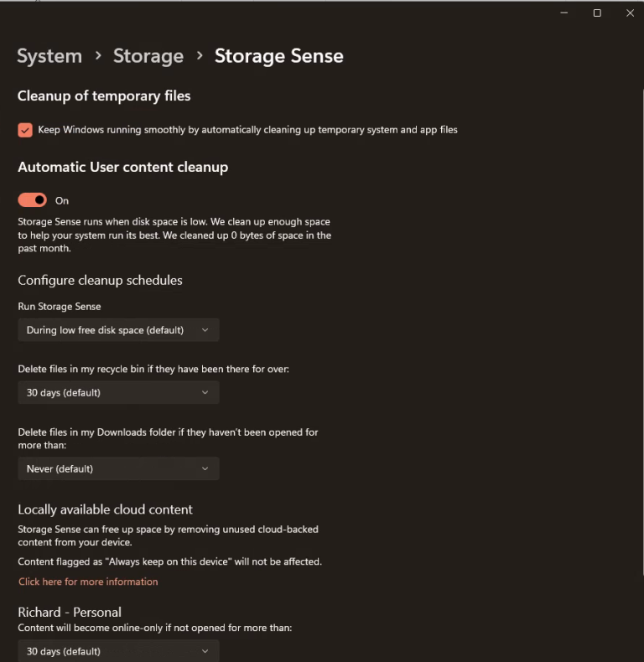644x662 pixels.
Task: Uncheck the automatic temporary files cleanup checkbox
Action: pos(25,130)
